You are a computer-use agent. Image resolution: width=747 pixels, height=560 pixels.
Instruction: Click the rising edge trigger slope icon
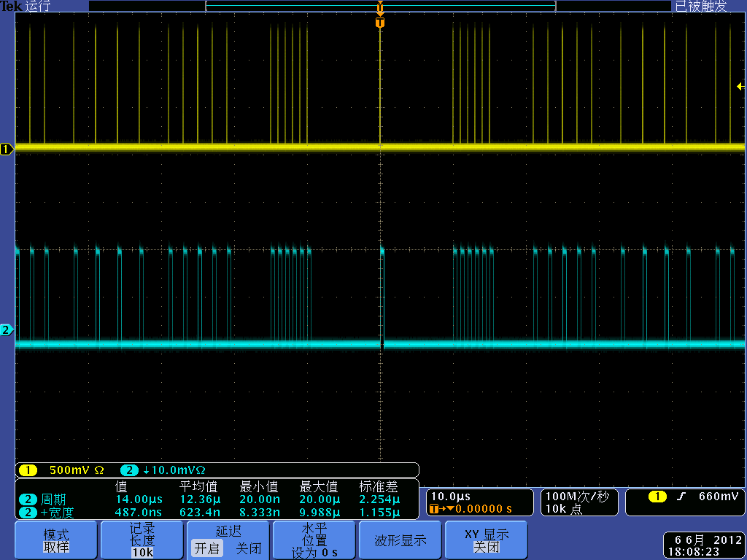click(x=681, y=497)
